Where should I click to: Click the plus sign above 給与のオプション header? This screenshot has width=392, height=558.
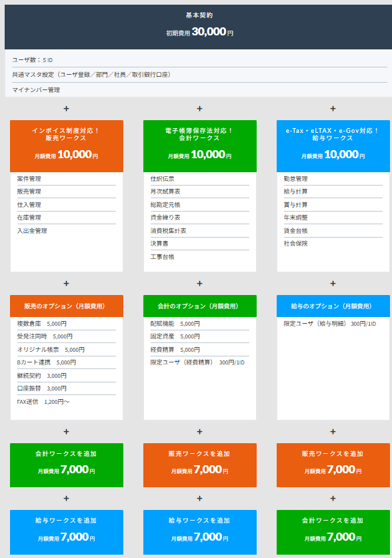tap(333, 284)
